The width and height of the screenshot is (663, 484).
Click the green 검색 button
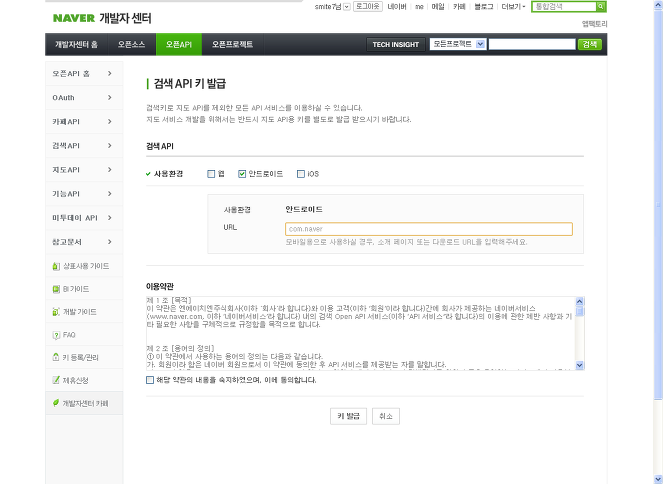coord(589,44)
